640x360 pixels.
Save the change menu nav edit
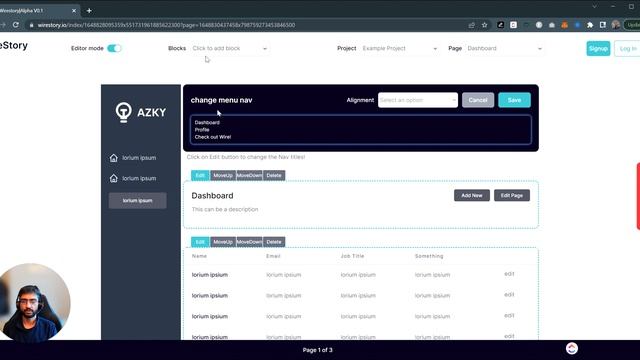[514, 100]
